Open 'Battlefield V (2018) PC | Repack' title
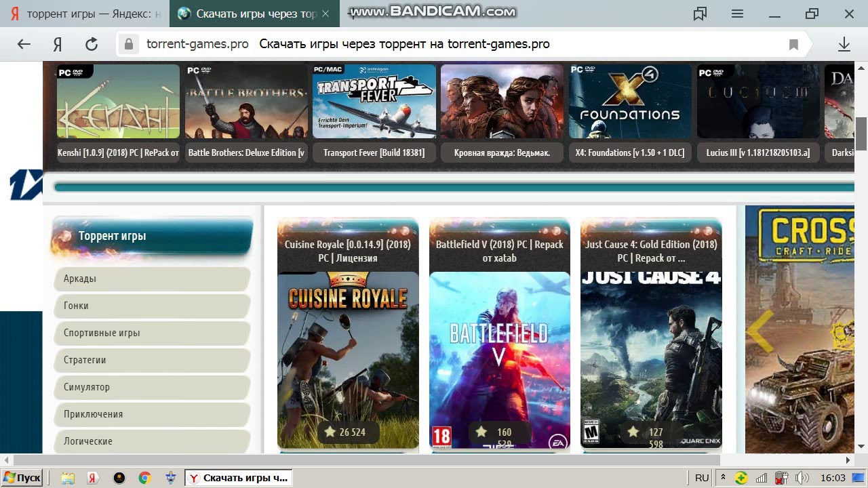Screen dimensions: 868x488 (x=500, y=251)
